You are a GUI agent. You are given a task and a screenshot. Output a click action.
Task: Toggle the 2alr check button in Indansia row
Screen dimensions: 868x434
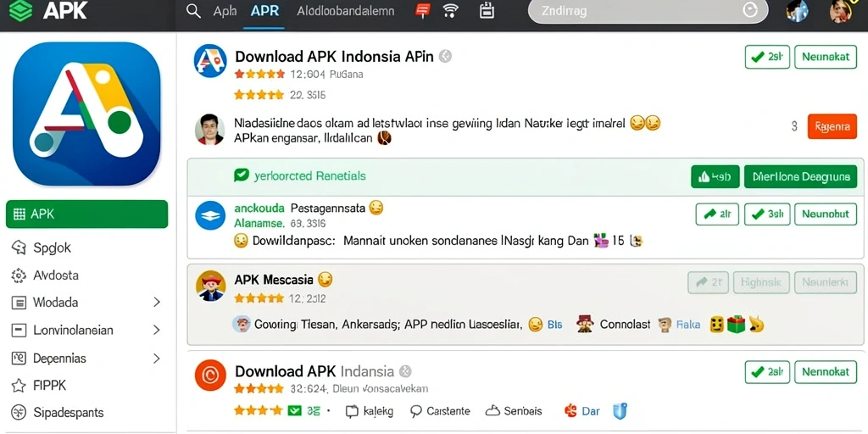767,371
